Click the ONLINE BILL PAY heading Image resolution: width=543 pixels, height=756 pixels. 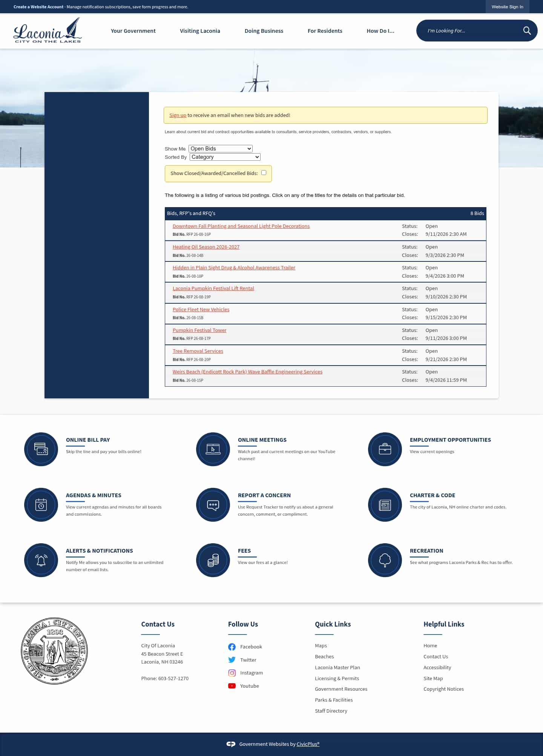pyautogui.click(x=88, y=440)
